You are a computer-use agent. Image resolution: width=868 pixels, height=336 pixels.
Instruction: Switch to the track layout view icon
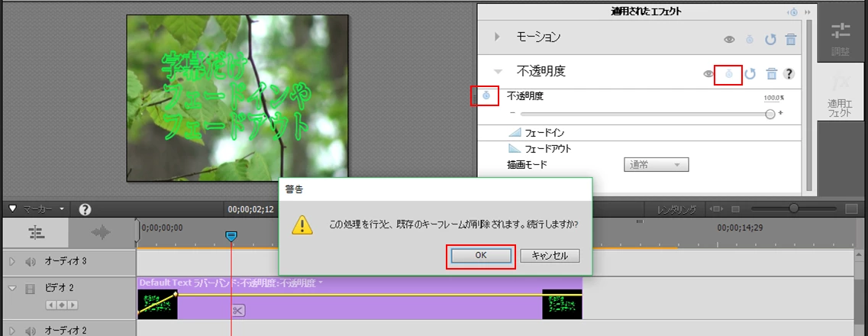click(x=36, y=233)
